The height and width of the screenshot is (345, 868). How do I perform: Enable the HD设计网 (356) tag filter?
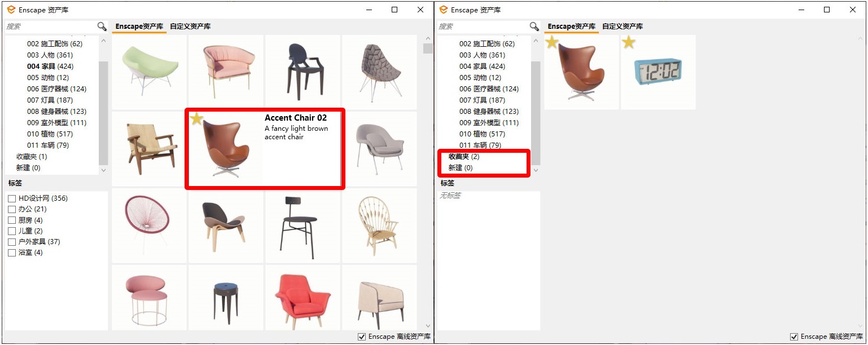click(12, 198)
